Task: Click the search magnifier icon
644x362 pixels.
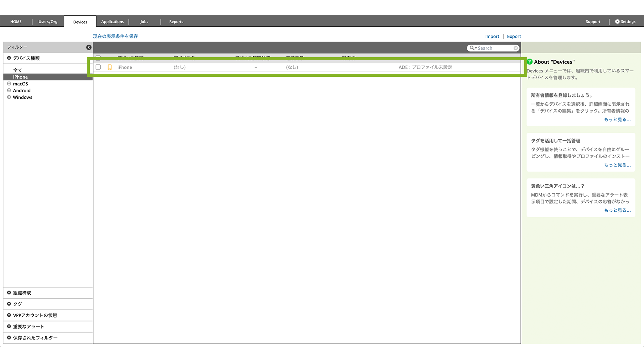Action: (x=472, y=48)
